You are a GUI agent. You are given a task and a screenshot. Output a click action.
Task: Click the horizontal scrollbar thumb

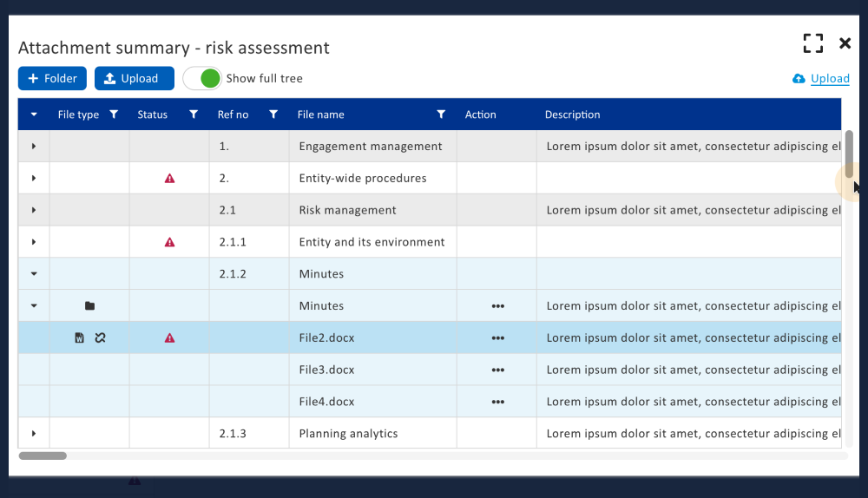(x=43, y=455)
